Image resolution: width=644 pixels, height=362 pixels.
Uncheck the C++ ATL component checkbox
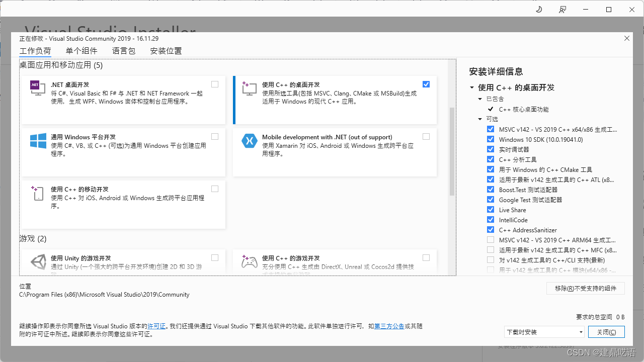[491, 179]
